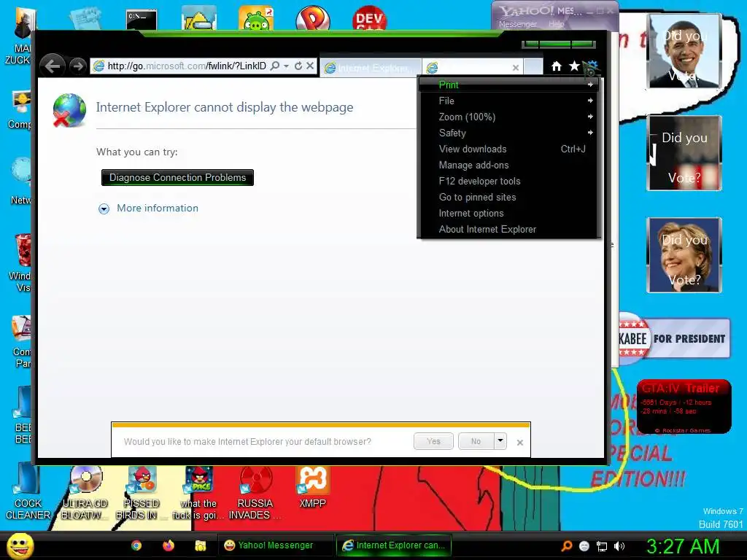Viewport: 747px width, 560px height.
Task: Launch Firefox from the taskbar
Action: tap(169, 545)
